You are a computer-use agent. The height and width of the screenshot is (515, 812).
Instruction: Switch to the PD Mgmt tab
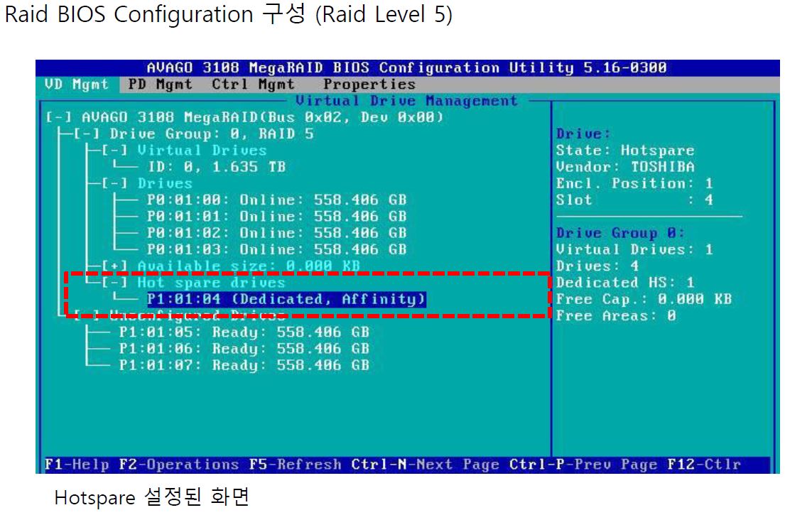point(161,85)
